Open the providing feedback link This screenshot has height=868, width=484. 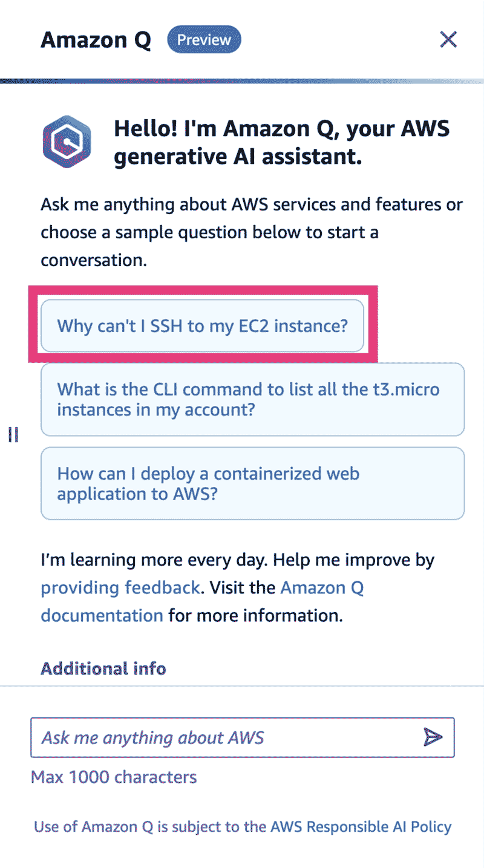120,587
